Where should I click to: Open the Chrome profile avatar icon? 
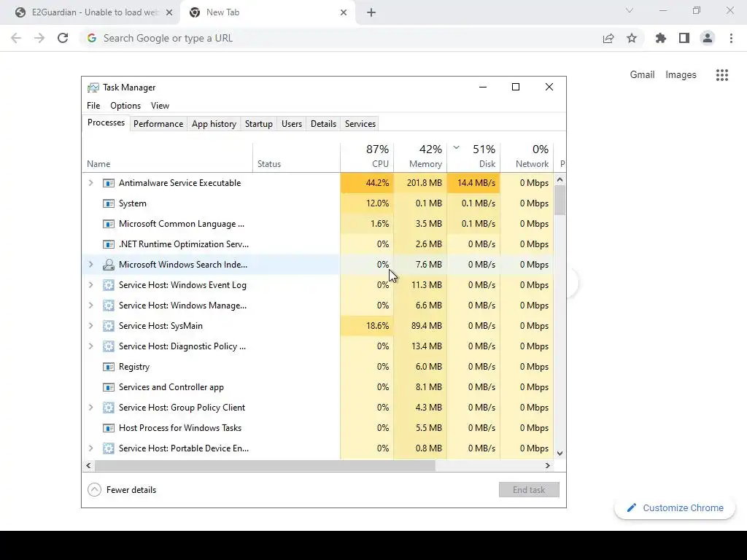click(708, 38)
